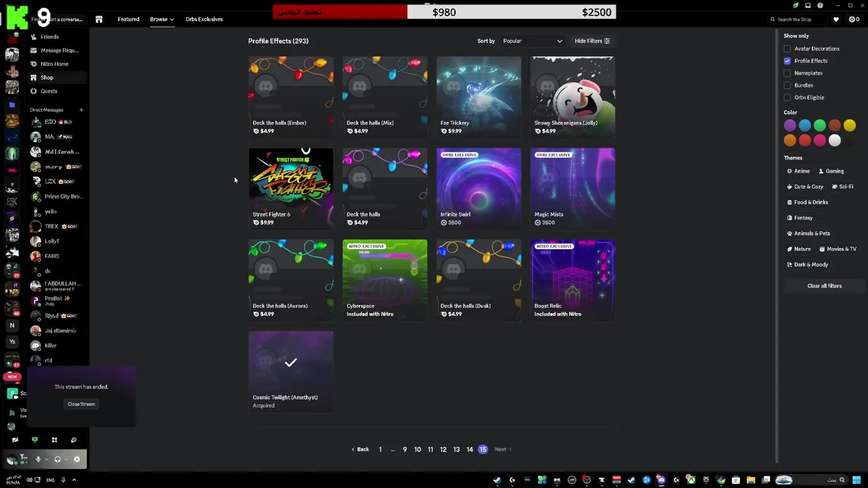Image resolution: width=868 pixels, height=488 pixels.
Task: Expand headphone output options arrow
Action: pos(66,460)
